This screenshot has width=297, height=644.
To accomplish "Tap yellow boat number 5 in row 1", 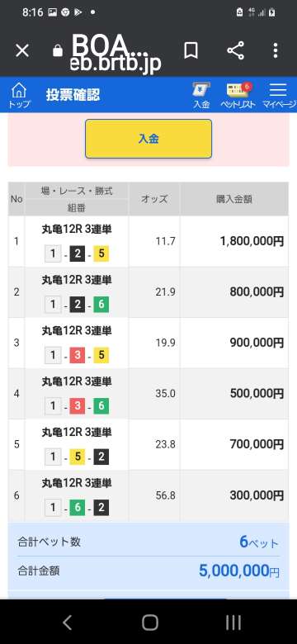I will tap(101, 254).
